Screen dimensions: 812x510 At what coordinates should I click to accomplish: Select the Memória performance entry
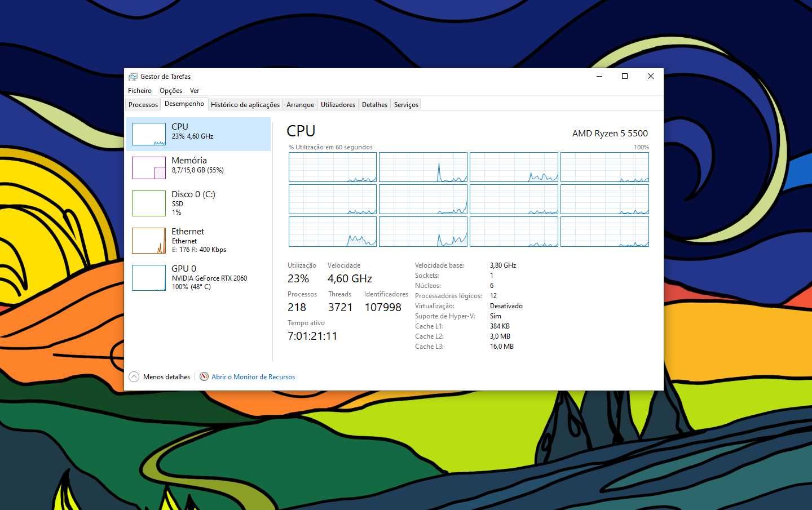click(198, 168)
